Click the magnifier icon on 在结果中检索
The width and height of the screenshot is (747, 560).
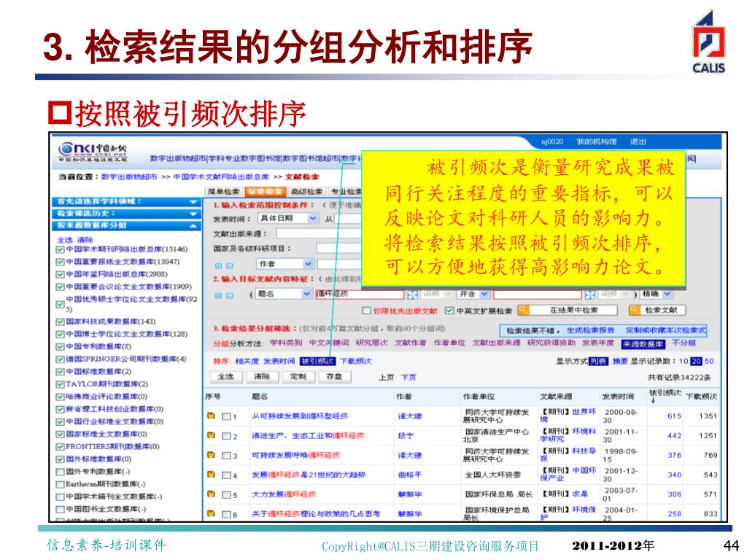point(523,311)
